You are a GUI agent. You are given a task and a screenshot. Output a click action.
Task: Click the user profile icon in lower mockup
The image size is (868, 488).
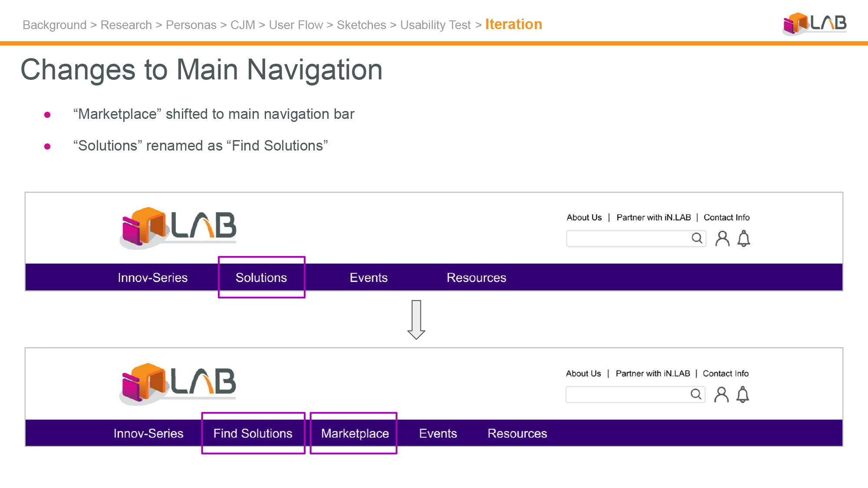[x=721, y=395]
